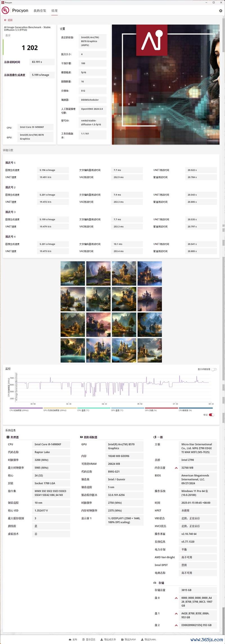Image resolution: width=225 pixels, height=644 pixels.
Task: Click the 20.522 s UNET time value
Action: [x=201, y=170]
